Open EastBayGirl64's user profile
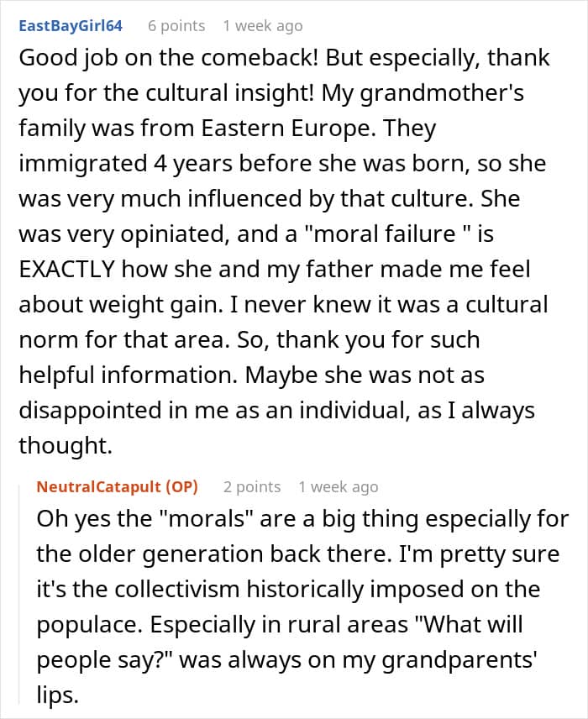588x719 pixels. (71, 26)
